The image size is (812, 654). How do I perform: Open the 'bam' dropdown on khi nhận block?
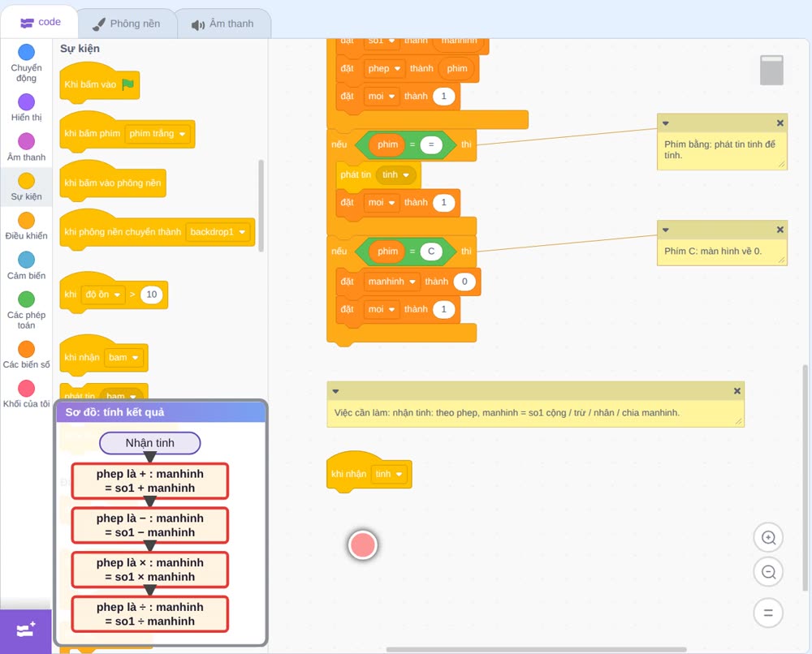[x=123, y=358]
